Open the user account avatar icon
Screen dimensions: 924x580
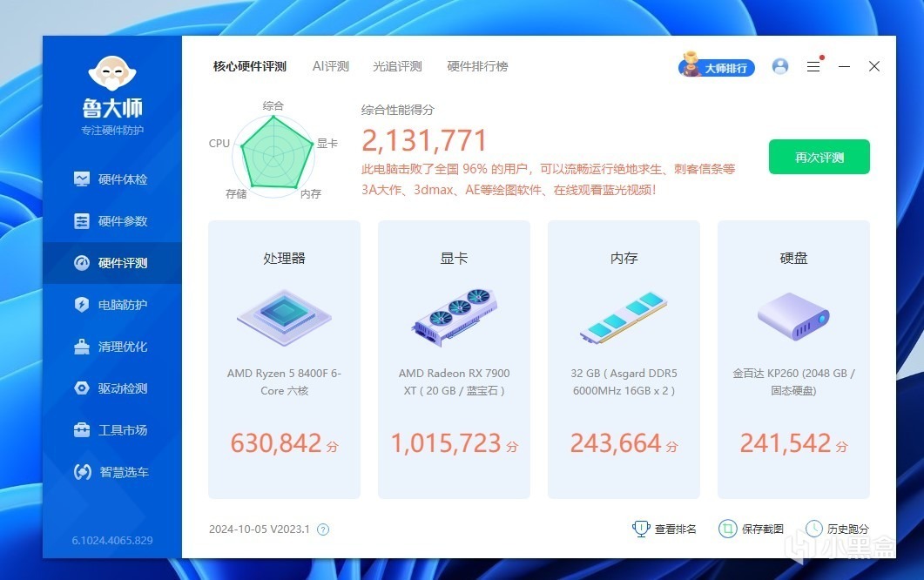[780, 66]
